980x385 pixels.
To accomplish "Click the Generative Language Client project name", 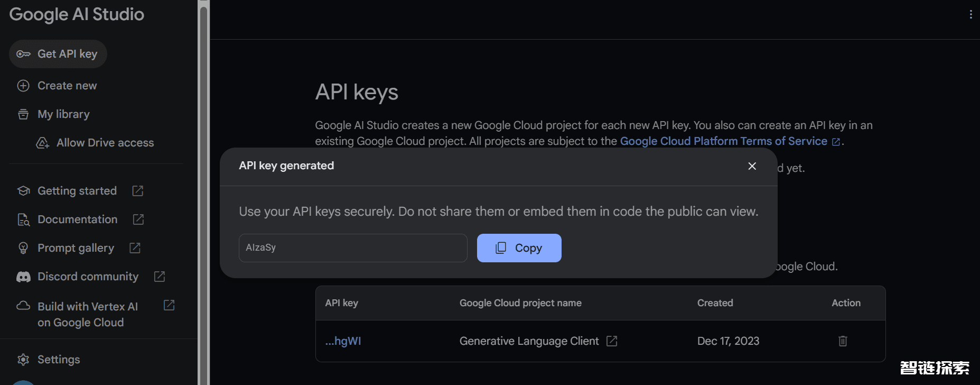I will point(529,341).
